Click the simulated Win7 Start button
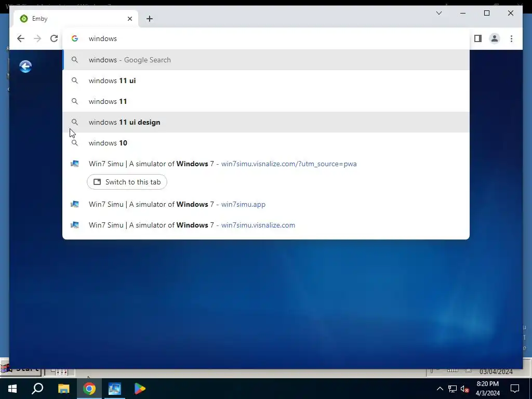This screenshot has height=399, width=532. 20,370
